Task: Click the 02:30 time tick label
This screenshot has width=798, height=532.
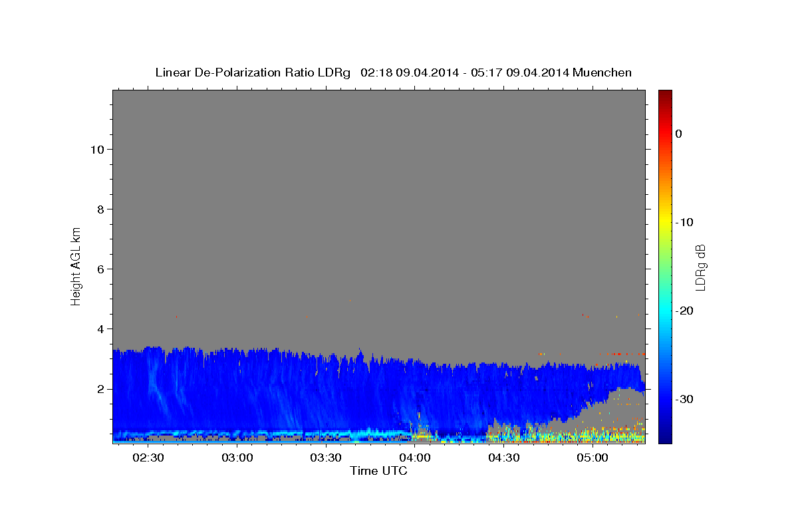Action: (148, 458)
